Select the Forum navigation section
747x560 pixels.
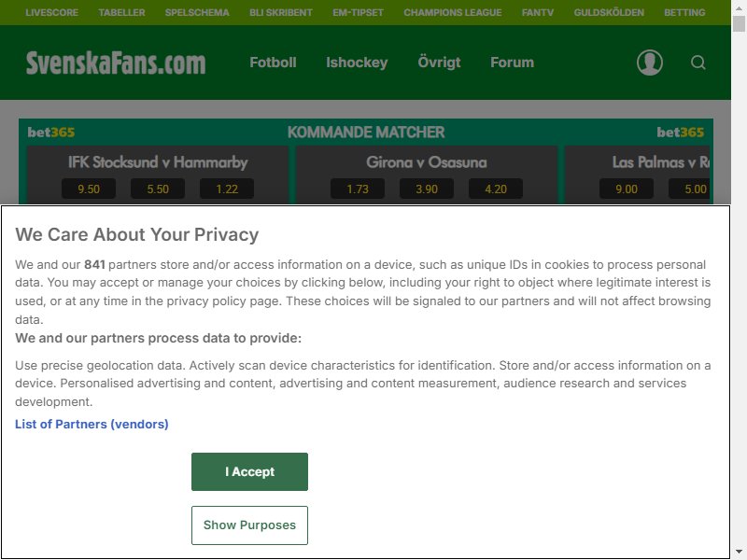click(x=512, y=63)
